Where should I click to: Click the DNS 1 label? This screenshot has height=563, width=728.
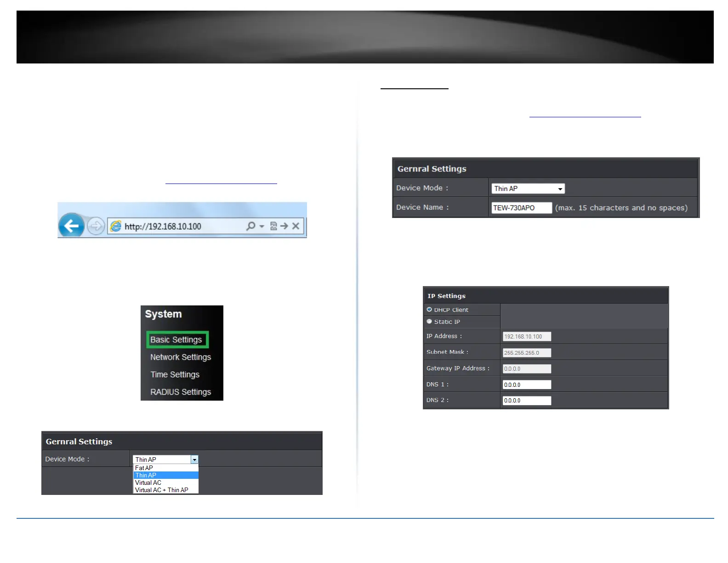coord(437,385)
